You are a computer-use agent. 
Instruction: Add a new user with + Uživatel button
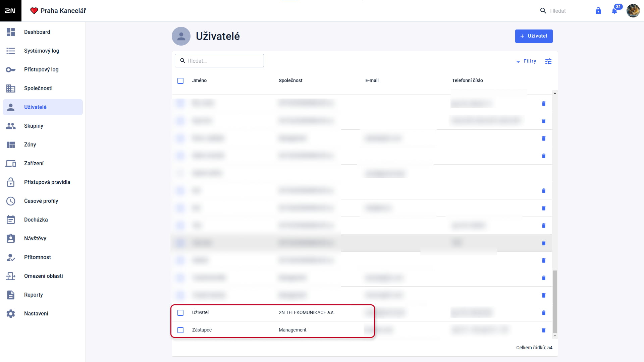pos(534,36)
